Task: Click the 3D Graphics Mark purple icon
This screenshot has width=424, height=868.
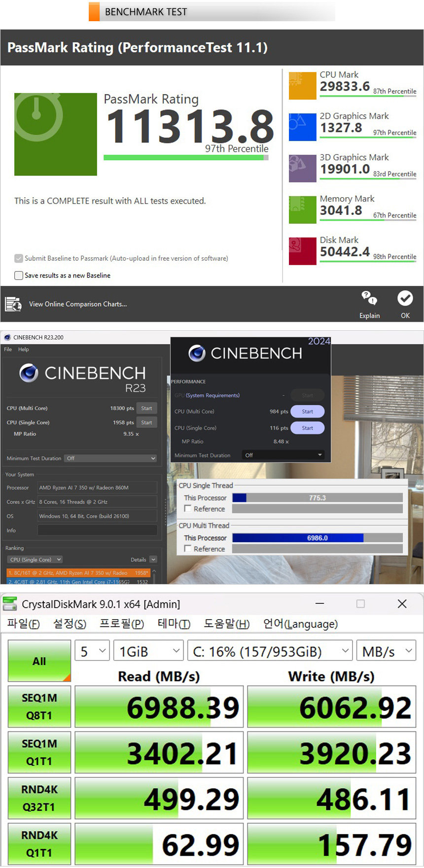Action: [302, 169]
